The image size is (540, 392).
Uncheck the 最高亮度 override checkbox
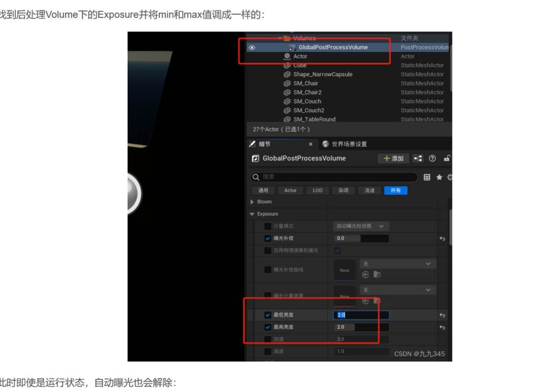click(x=267, y=327)
